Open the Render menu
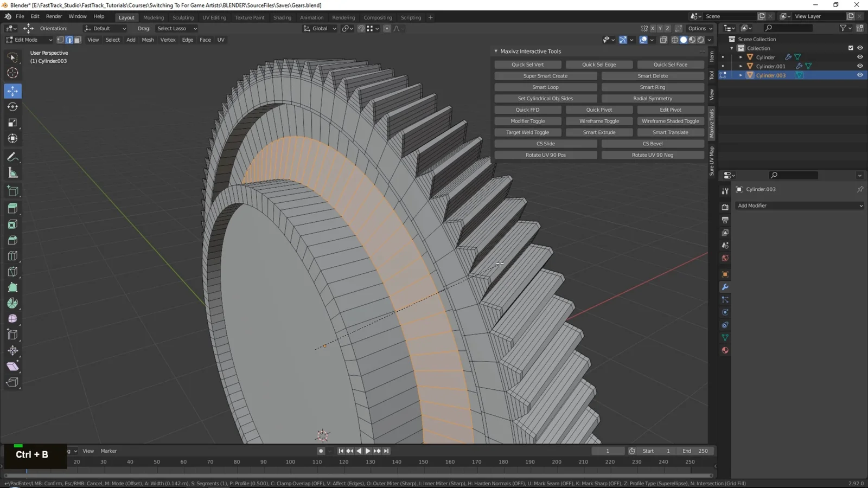 54,16
